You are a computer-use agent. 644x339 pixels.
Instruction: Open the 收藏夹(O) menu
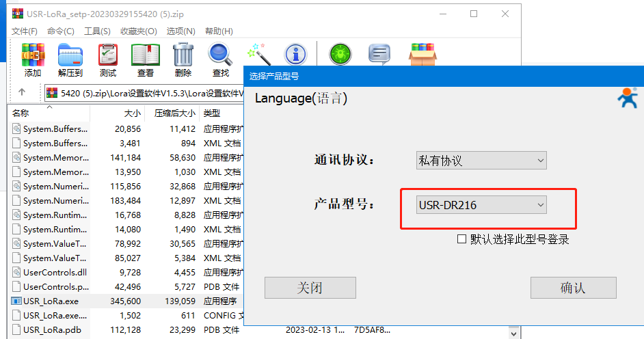click(x=138, y=31)
